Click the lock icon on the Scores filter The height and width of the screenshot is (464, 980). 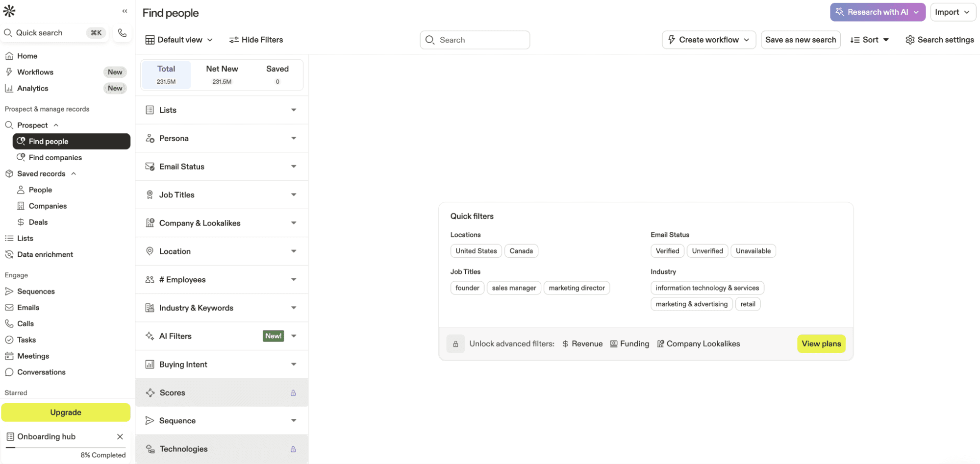point(293,392)
